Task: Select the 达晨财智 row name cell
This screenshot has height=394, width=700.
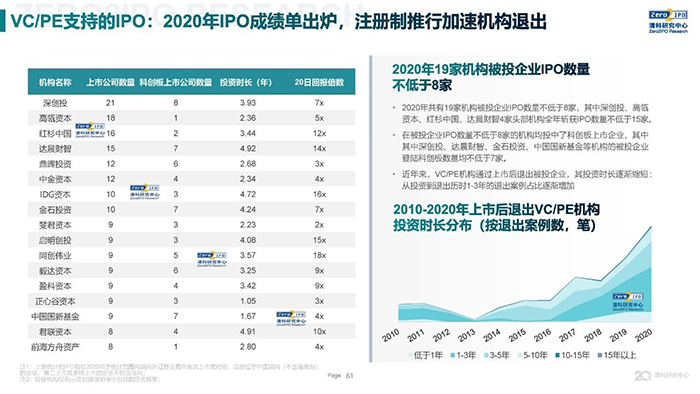Action: pos(55,149)
